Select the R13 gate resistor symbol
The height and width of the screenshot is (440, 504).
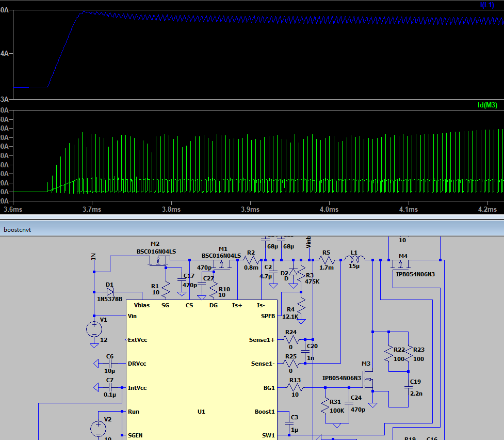tap(295, 387)
